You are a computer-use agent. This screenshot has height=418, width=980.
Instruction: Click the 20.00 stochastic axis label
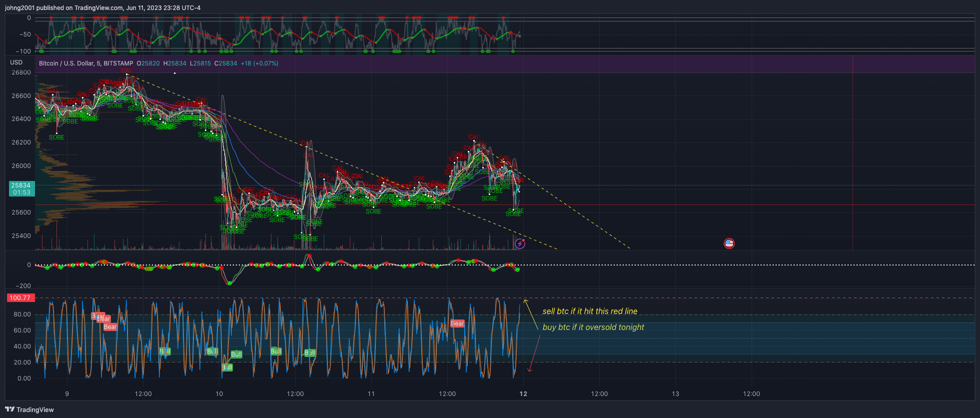point(22,362)
